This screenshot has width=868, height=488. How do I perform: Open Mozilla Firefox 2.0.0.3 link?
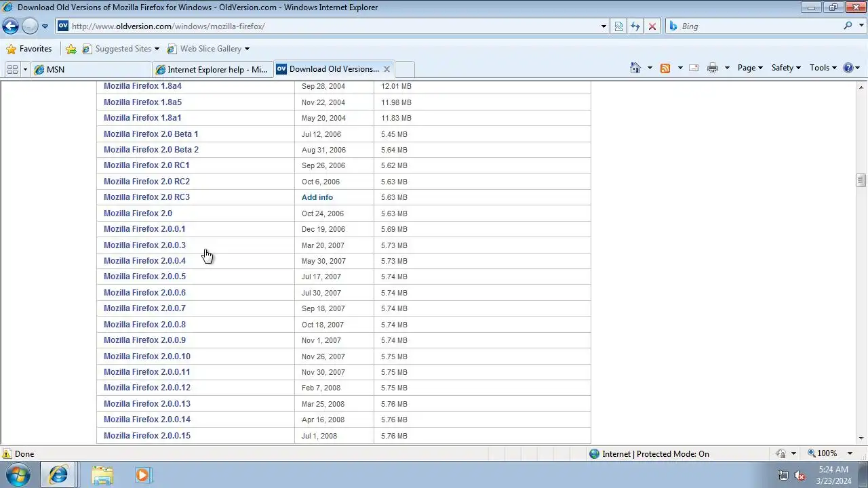click(144, 245)
